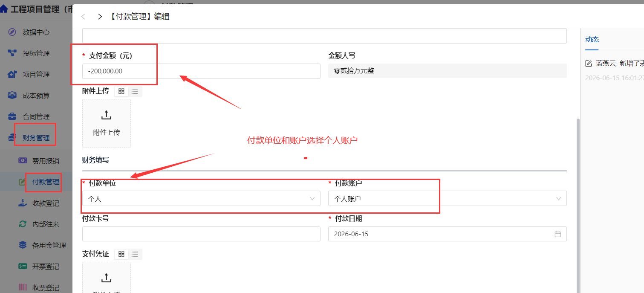This screenshot has width=644, height=293.
Task: Click the form's vertical scrollbar
Action: click(578, 205)
